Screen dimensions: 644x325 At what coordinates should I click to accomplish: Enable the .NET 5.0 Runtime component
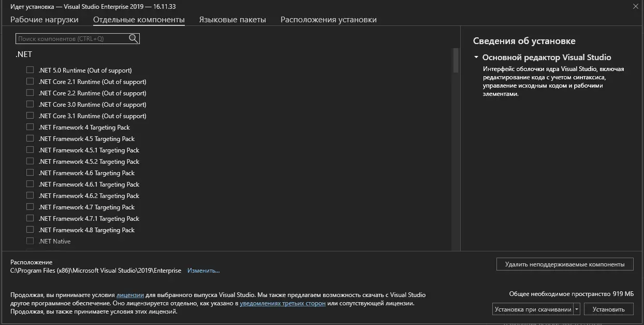pos(30,69)
